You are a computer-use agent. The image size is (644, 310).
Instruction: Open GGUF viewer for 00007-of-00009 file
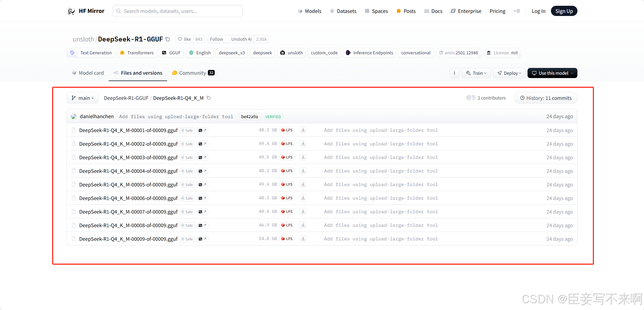point(202,212)
